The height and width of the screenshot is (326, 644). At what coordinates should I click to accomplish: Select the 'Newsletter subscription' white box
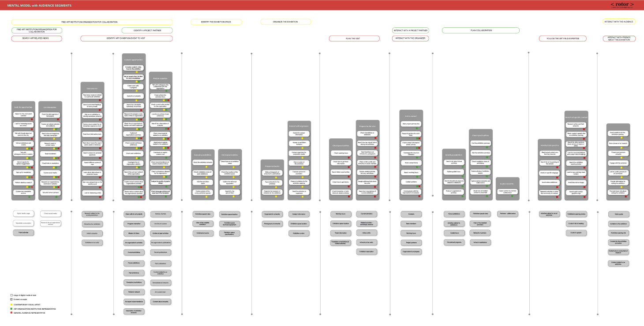click(23, 223)
